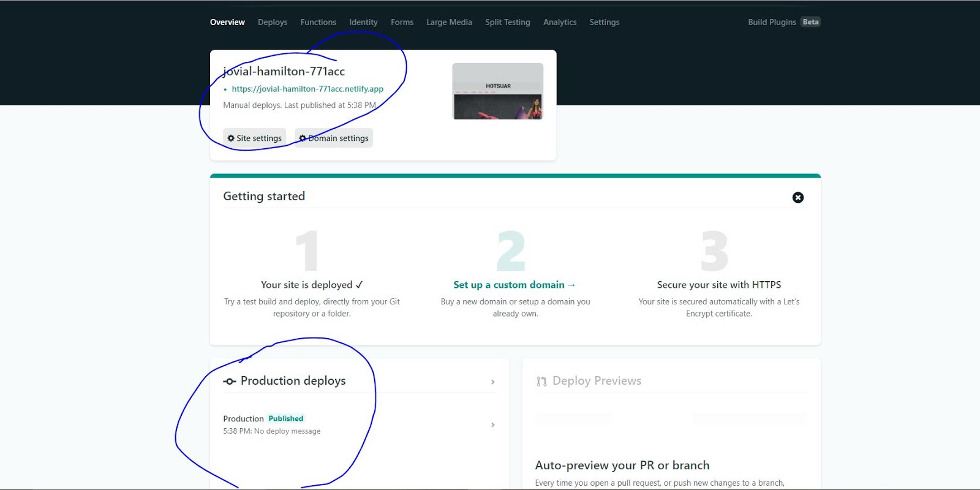Viewport: 980px width, 490px height.
Task: Click the large step number 2
Action: pyautogui.click(x=511, y=251)
